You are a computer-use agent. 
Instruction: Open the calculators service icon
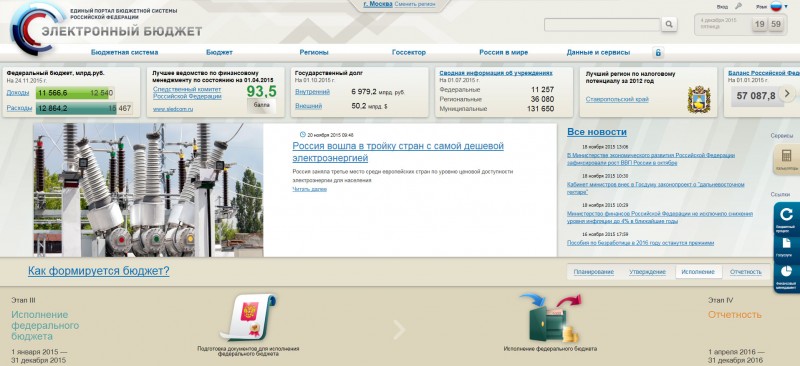(786, 159)
